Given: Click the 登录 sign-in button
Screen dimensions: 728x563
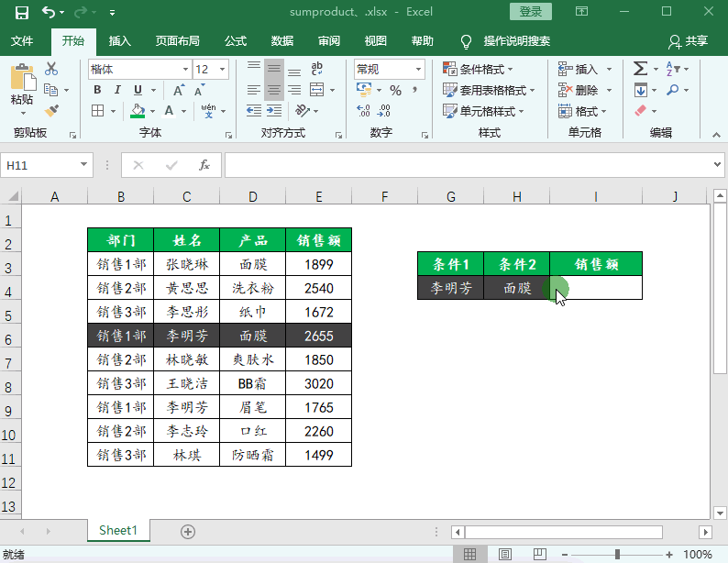Looking at the screenshot, I should (x=531, y=12).
